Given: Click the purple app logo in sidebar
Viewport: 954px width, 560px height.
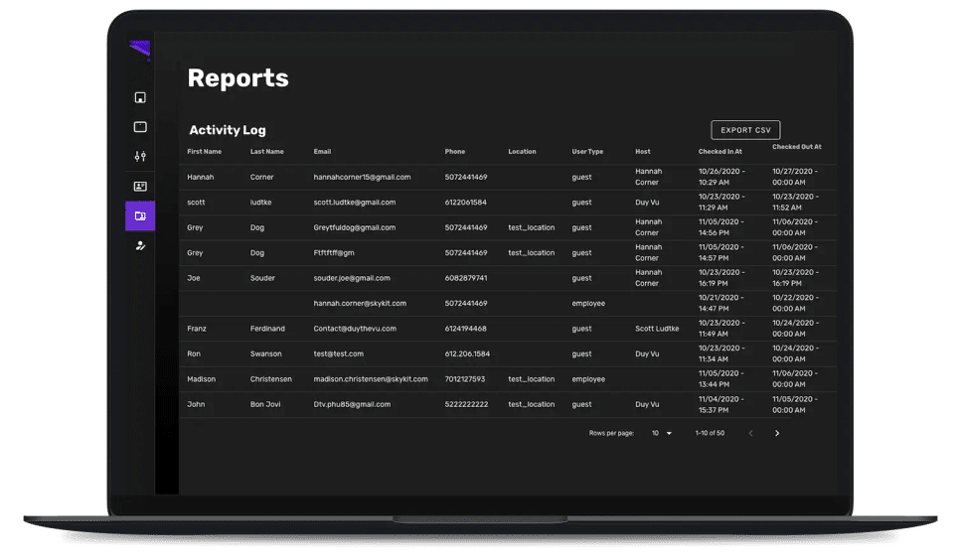Looking at the screenshot, I should click(x=140, y=50).
